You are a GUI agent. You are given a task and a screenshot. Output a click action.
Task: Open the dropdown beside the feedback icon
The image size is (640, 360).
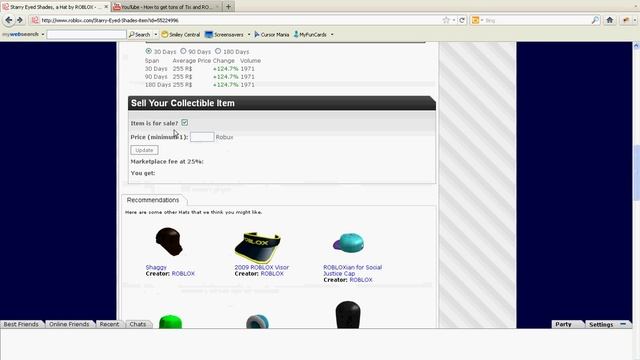[635, 20]
